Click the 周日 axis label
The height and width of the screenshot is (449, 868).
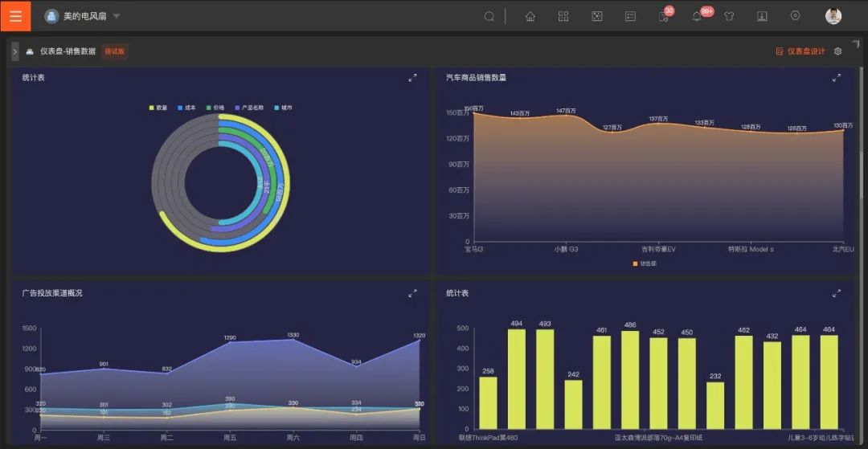click(420, 438)
